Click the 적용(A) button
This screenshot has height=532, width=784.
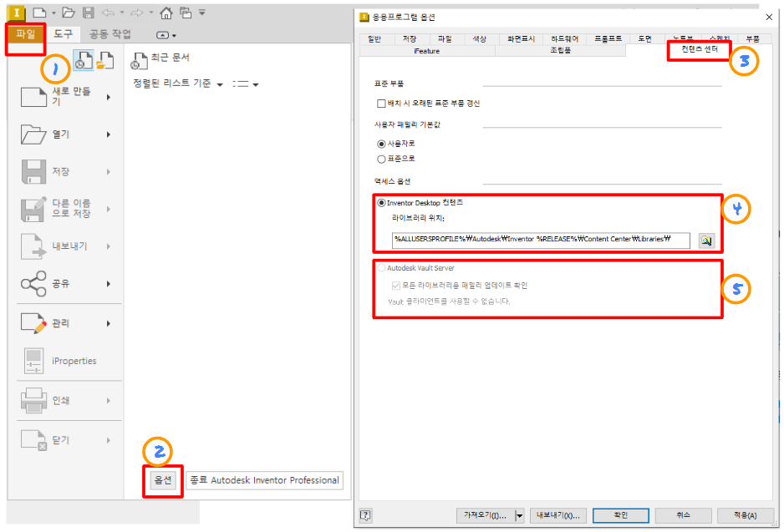(x=745, y=515)
